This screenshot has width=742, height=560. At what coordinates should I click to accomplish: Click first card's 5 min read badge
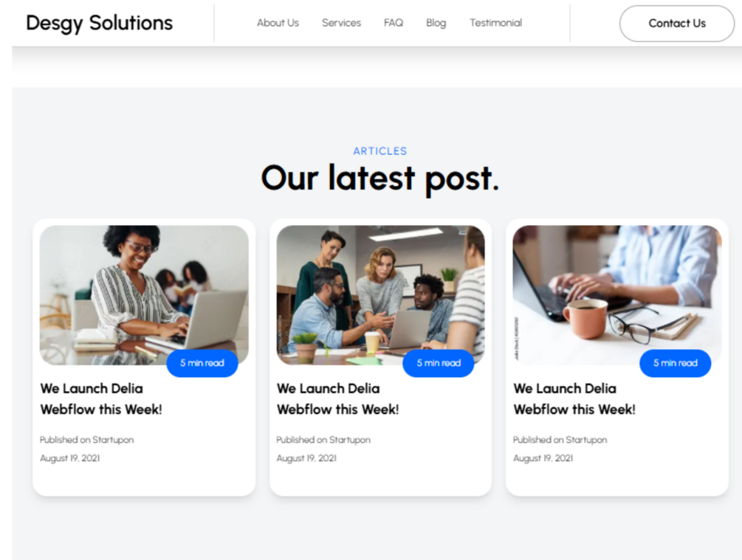point(202,363)
